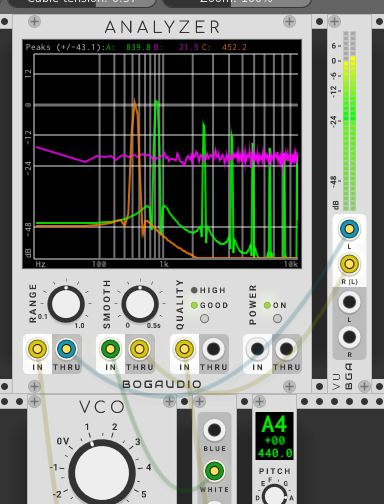Click the HIGH quality indicator light
384x504 pixels.
[194, 290]
